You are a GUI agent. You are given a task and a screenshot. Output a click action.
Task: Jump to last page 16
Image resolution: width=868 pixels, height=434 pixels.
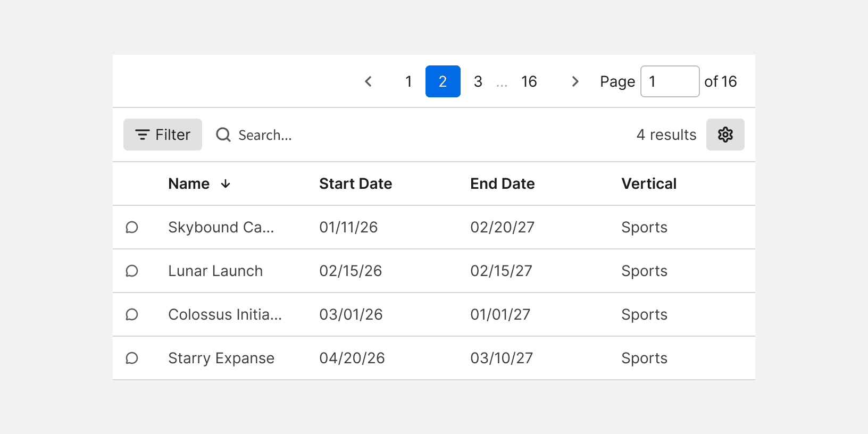tap(529, 81)
